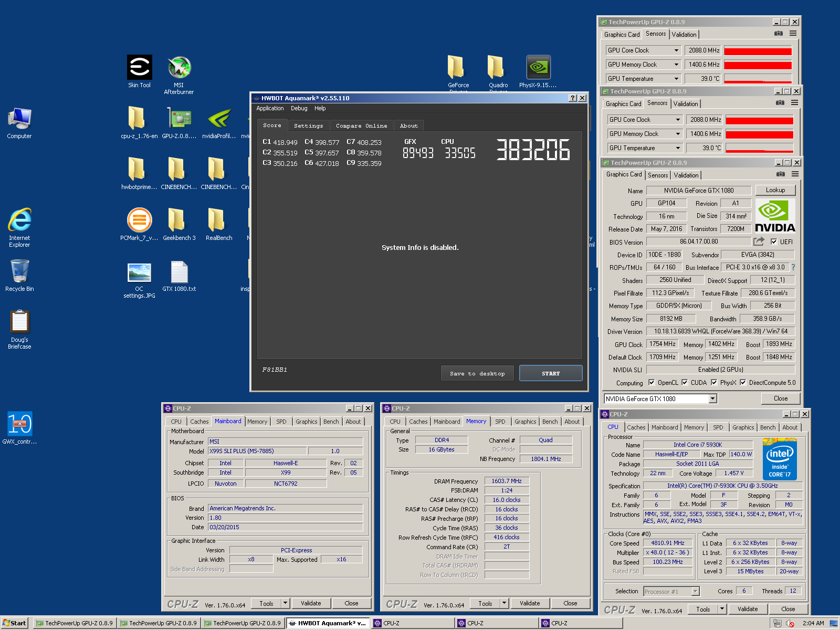
Task: Open the GeForce Drivers folder
Action: [x=458, y=73]
